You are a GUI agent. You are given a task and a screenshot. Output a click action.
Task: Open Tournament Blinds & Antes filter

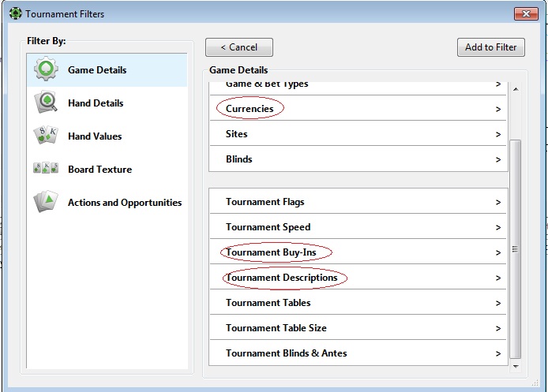[x=358, y=353]
